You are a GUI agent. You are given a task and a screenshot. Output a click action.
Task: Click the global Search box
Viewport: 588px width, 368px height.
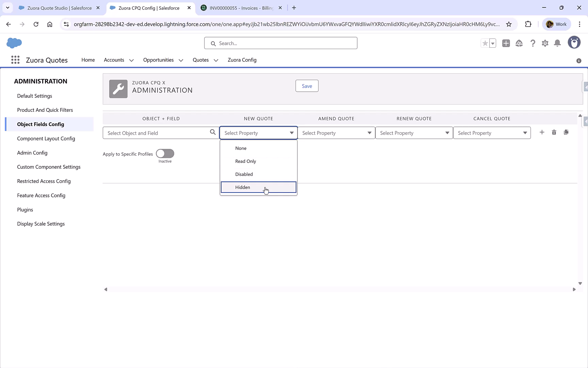point(280,43)
